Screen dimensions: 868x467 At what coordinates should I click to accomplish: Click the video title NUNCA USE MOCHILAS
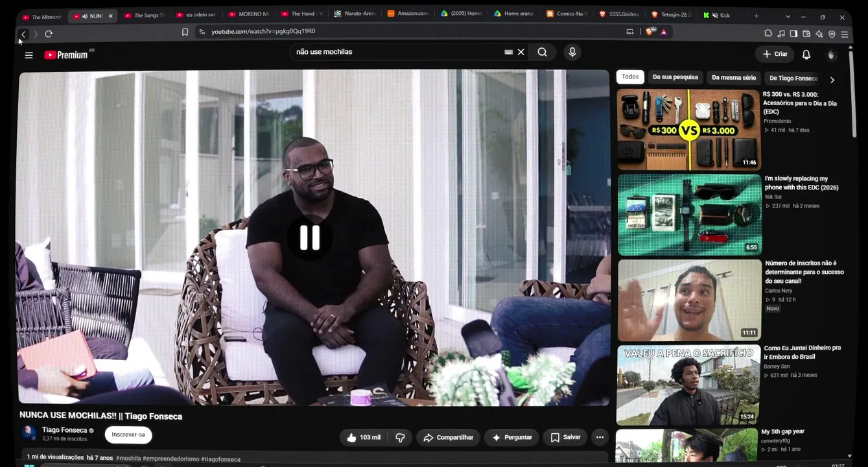tap(100, 416)
